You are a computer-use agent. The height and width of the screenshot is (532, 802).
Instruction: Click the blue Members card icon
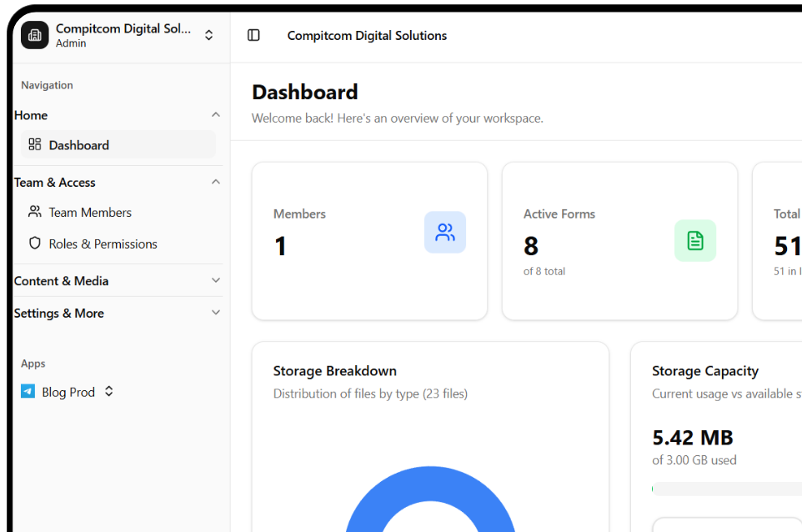click(445, 233)
